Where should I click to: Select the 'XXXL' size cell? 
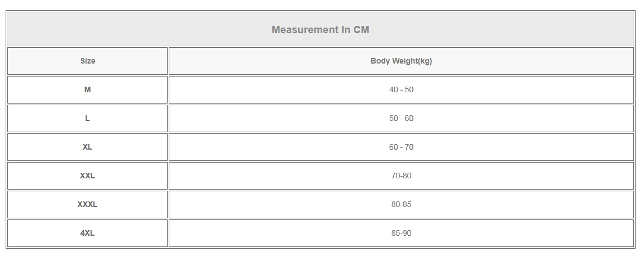[x=88, y=204]
